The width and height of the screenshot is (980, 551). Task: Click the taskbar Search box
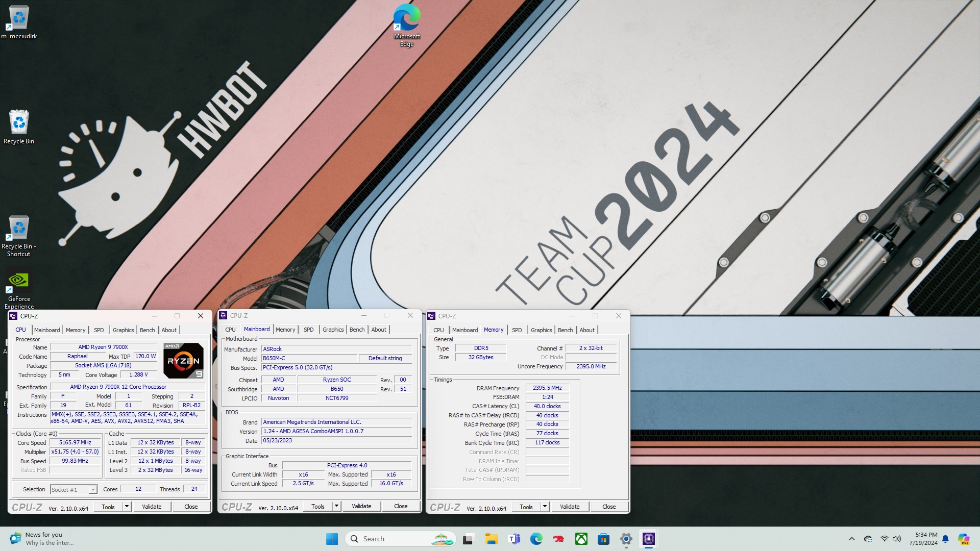401,539
